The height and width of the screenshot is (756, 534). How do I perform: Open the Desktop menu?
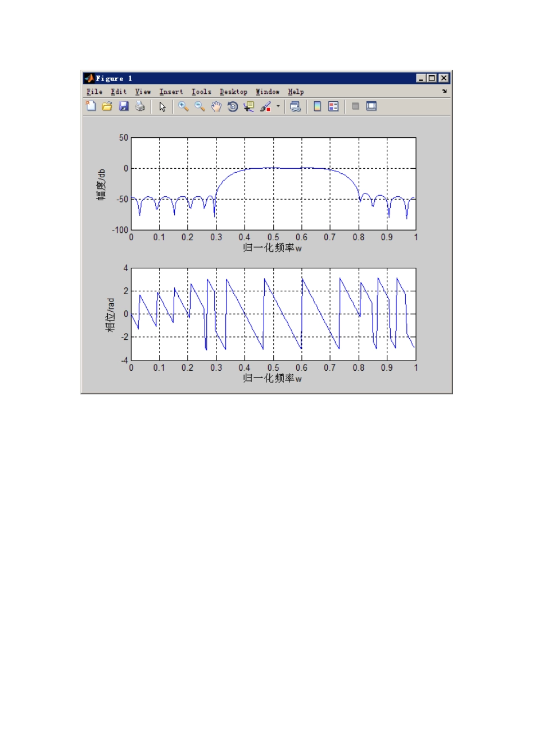coord(233,92)
